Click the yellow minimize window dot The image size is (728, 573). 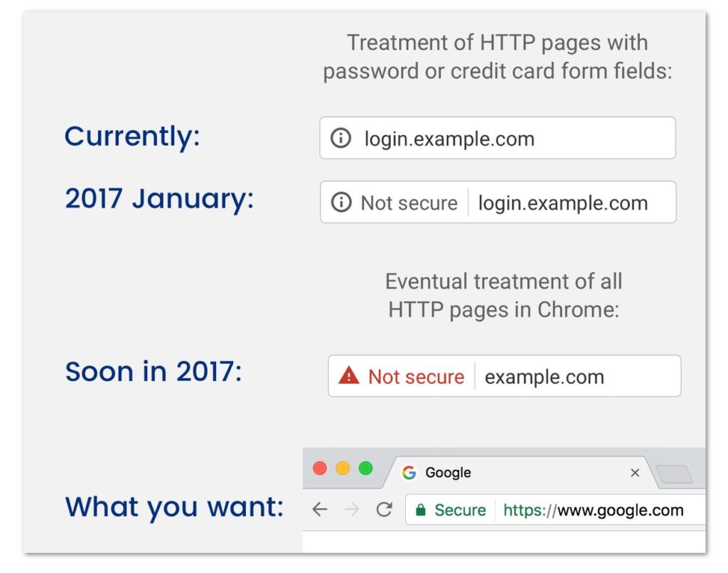[343, 468]
